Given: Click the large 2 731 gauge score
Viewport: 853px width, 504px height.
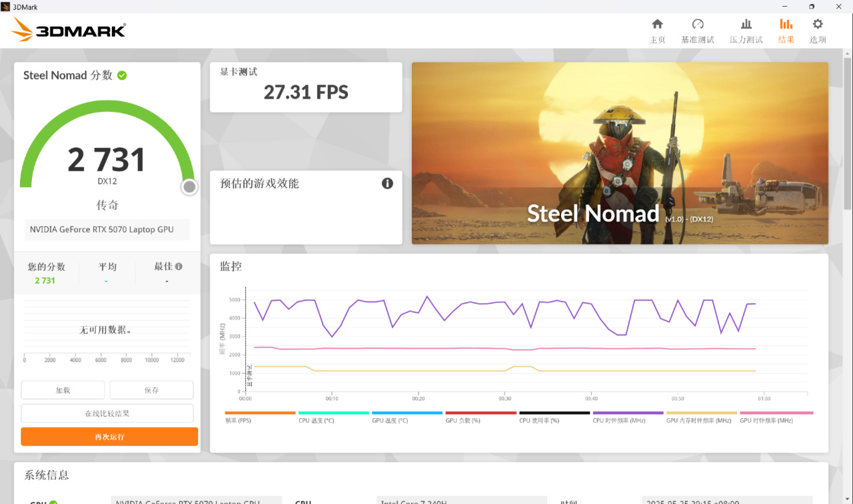Looking at the screenshot, I should click(107, 160).
